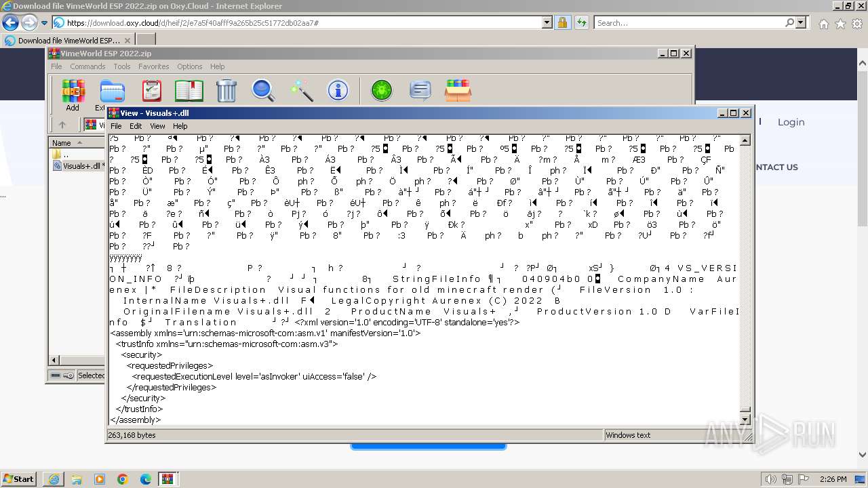Click the WinRAR Find magnifier icon
The image size is (868, 488).
point(263,90)
